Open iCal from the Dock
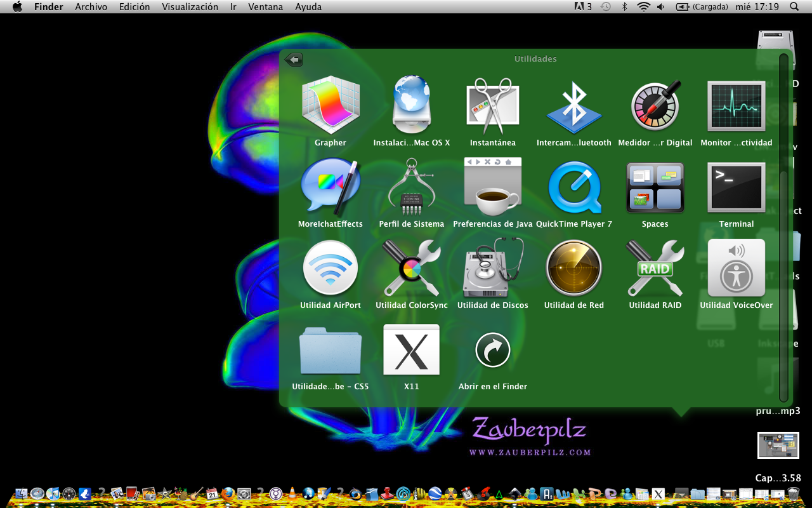The width and height of the screenshot is (812, 508). [212, 493]
